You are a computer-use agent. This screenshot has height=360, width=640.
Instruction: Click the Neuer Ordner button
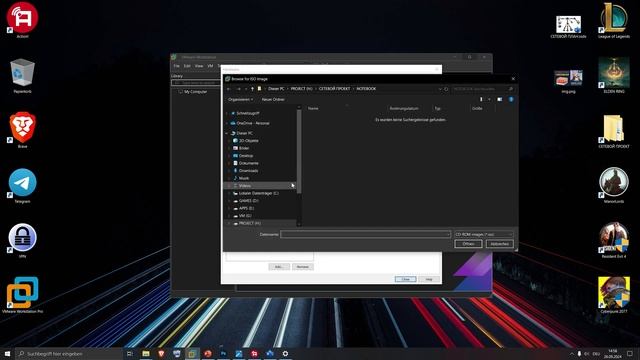point(273,100)
